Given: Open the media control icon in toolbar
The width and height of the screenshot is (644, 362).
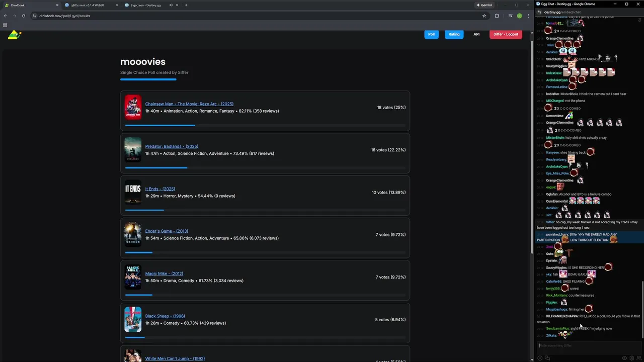Looking at the screenshot, I should 510,16.
